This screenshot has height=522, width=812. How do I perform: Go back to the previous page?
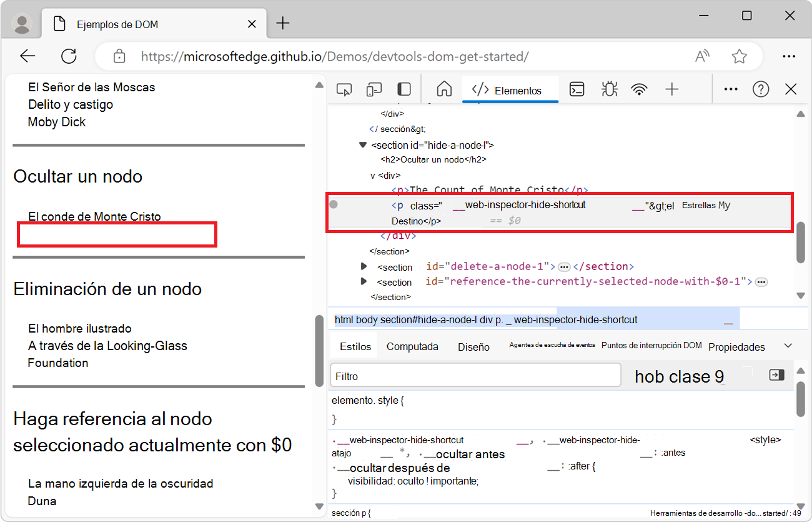27,56
